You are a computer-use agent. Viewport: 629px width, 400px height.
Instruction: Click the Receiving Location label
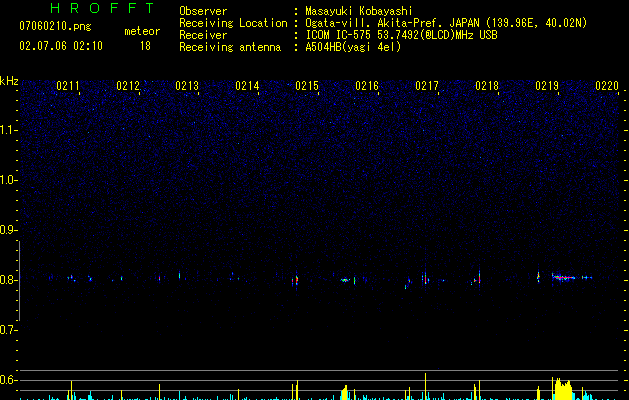[233, 23]
